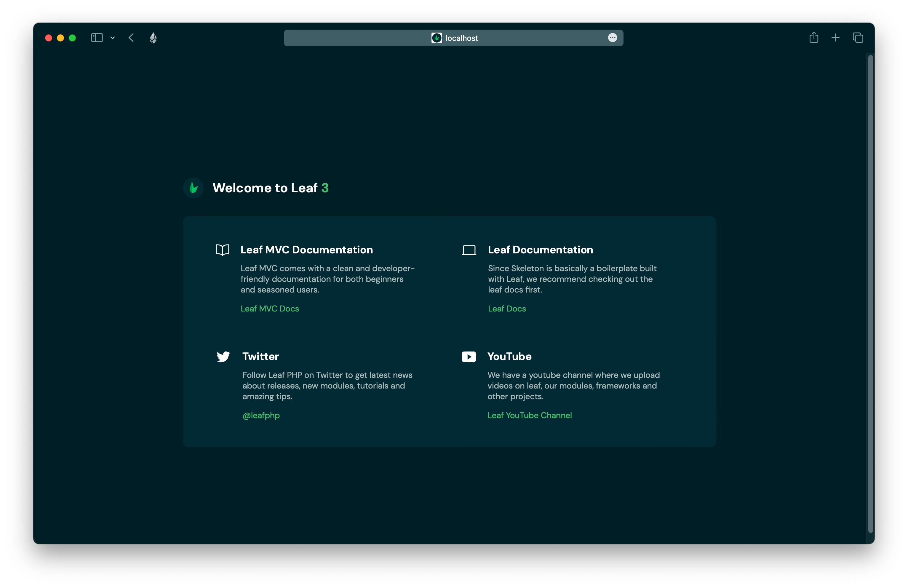The height and width of the screenshot is (588, 908).
Task: Open the Leaf MVC Docs link
Action: point(270,308)
